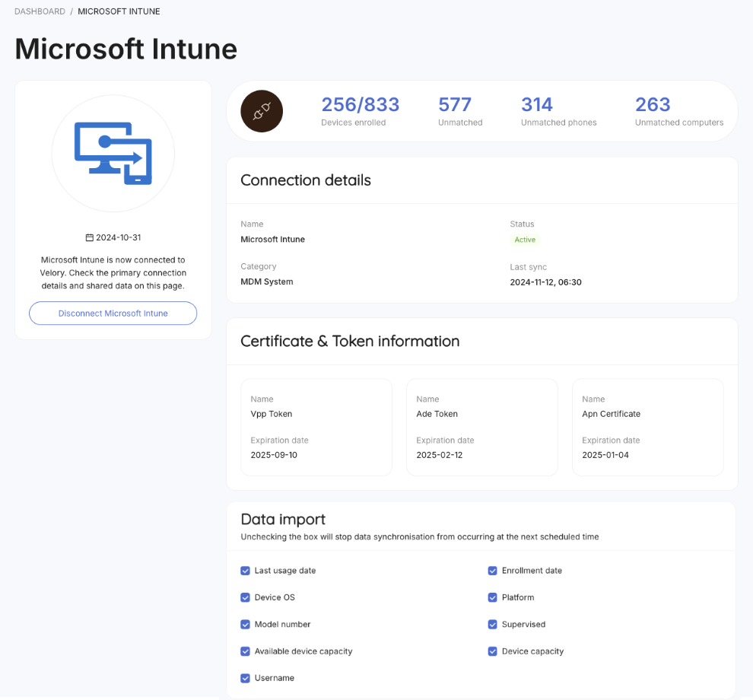The image size is (753, 700).
Task: Click the calendar icon beside 2024-10-31
Action: (x=89, y=237)
